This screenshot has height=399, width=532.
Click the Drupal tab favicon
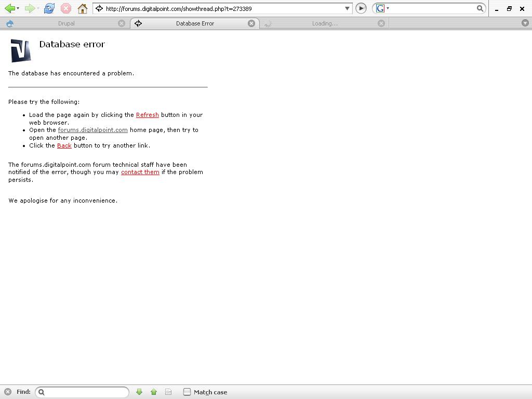[10, 23]
